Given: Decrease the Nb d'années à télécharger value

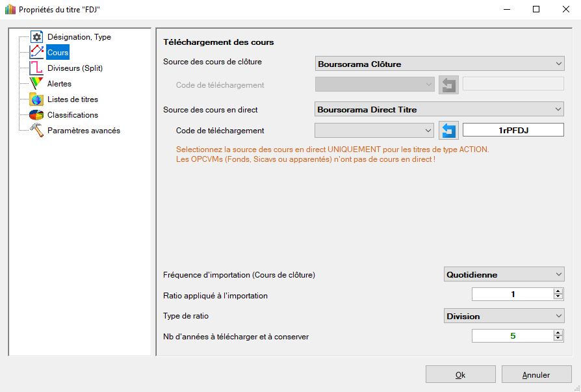Looking at the screenshot, I should coord(558,339).
